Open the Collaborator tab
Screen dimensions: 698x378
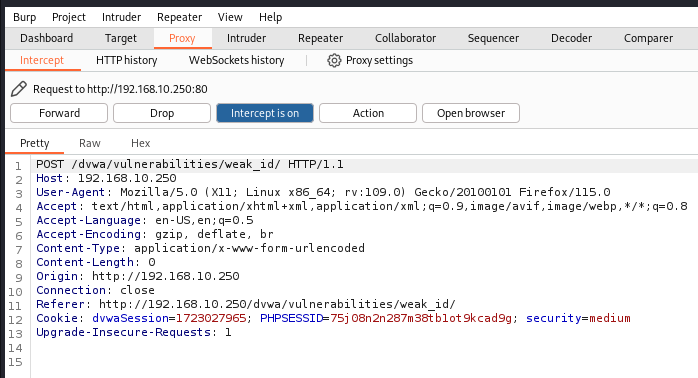coord(405,38)
